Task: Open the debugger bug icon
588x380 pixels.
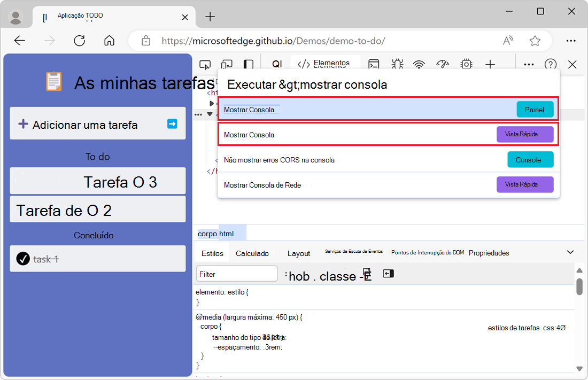Action: (397, 64)
